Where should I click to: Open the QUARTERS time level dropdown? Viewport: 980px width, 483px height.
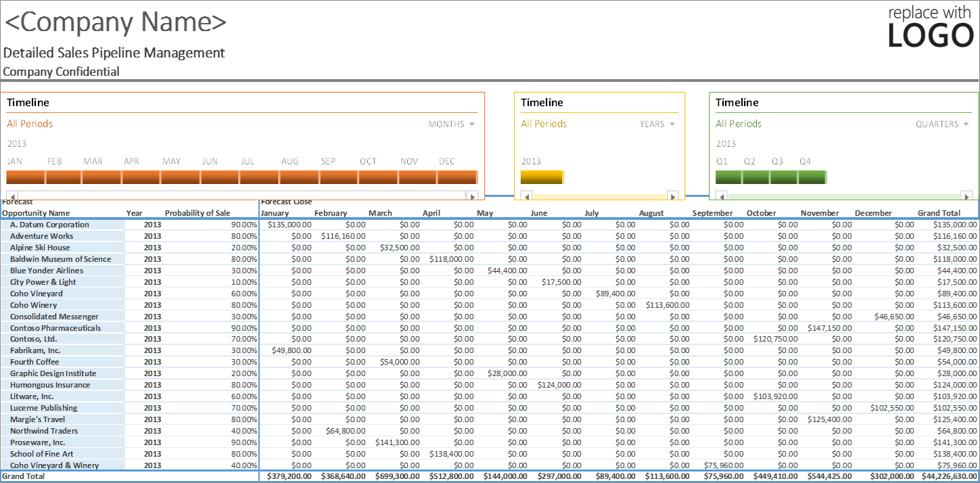click(x=942, y=124)
